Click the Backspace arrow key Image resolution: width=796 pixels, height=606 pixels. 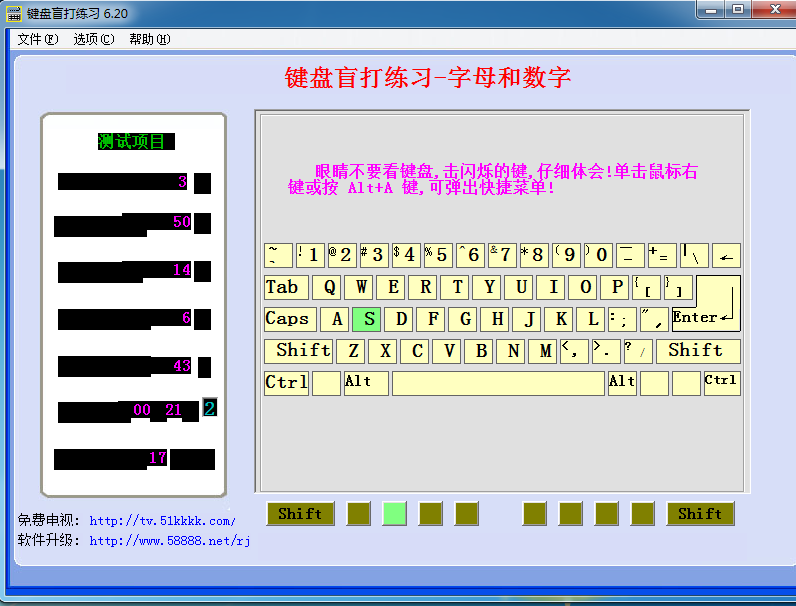click(x=726, y=255)
